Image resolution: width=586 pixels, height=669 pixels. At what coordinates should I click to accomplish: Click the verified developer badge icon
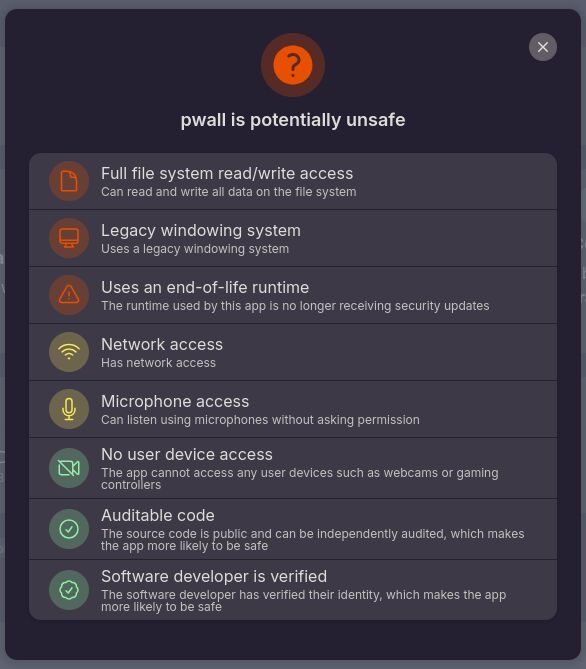point(69,590)
